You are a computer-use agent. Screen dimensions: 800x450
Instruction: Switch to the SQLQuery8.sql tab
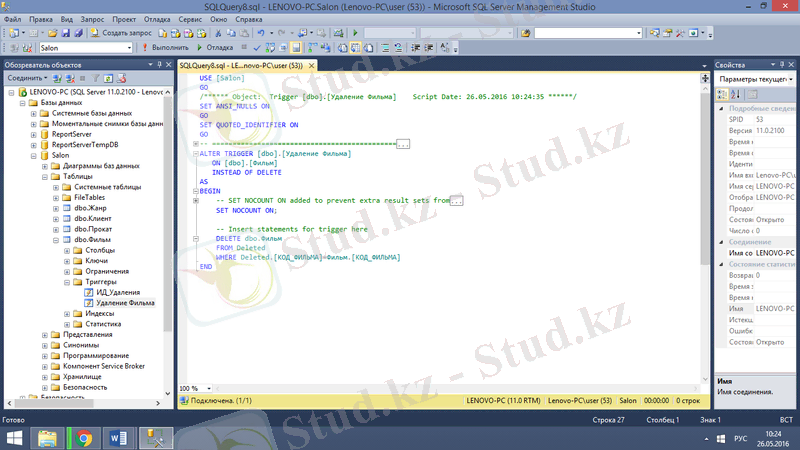pos(241,66)
